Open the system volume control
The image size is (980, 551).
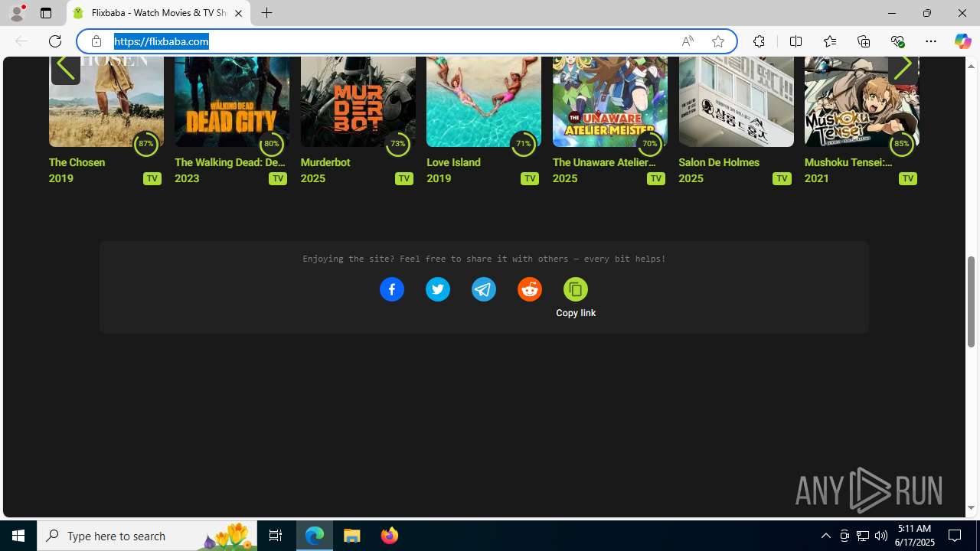(x=880, y=536)
